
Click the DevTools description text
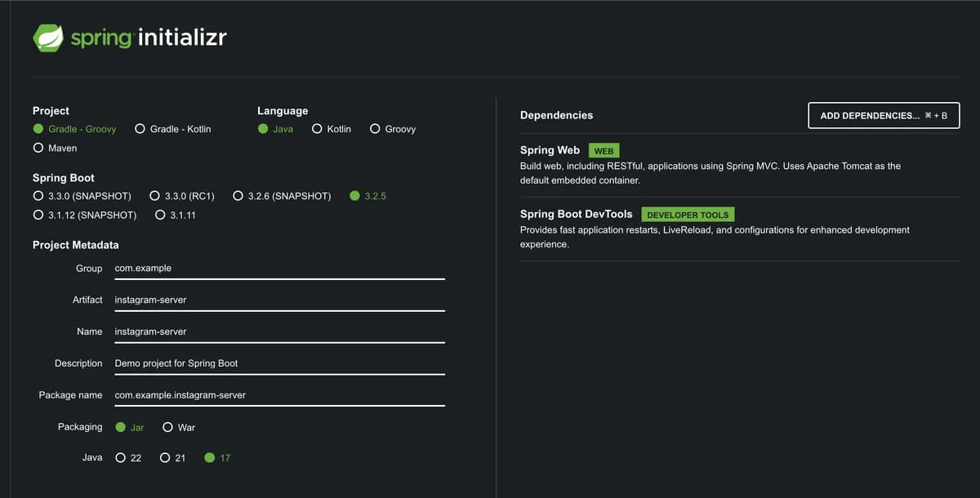pos(715,237)
